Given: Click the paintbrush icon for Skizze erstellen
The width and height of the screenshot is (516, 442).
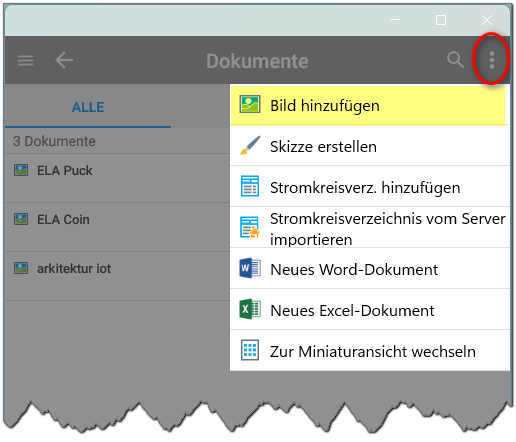Looking at the screenshot, I should (250, 145).
